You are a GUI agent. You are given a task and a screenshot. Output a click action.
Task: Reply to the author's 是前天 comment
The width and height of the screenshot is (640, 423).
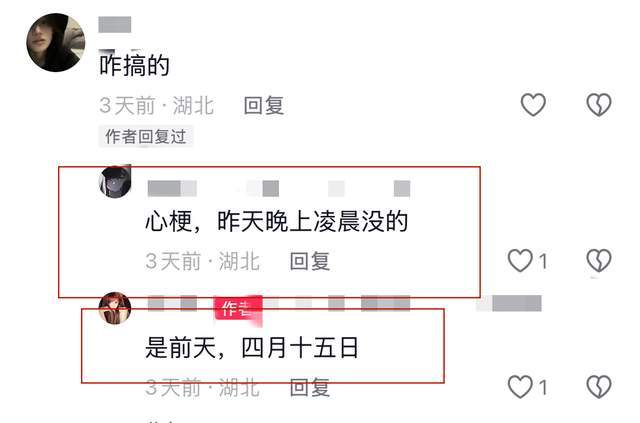click(x=309, y=387)
